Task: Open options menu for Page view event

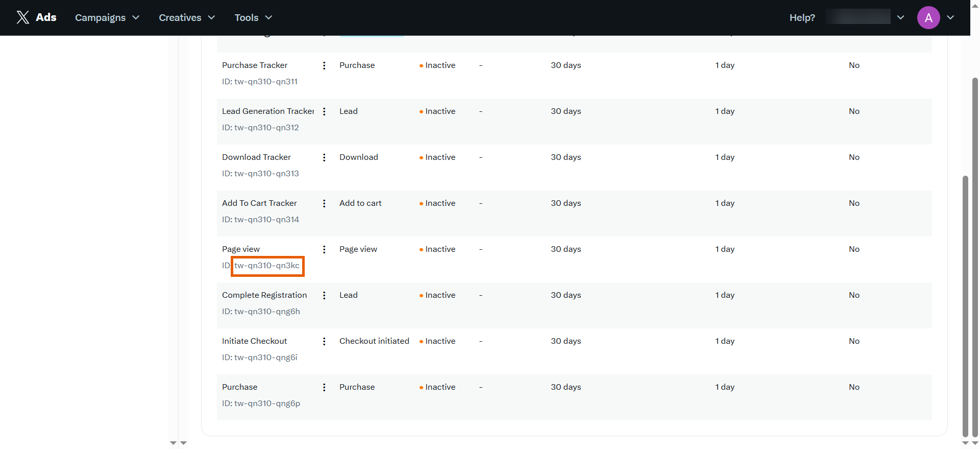Action: 324,249
